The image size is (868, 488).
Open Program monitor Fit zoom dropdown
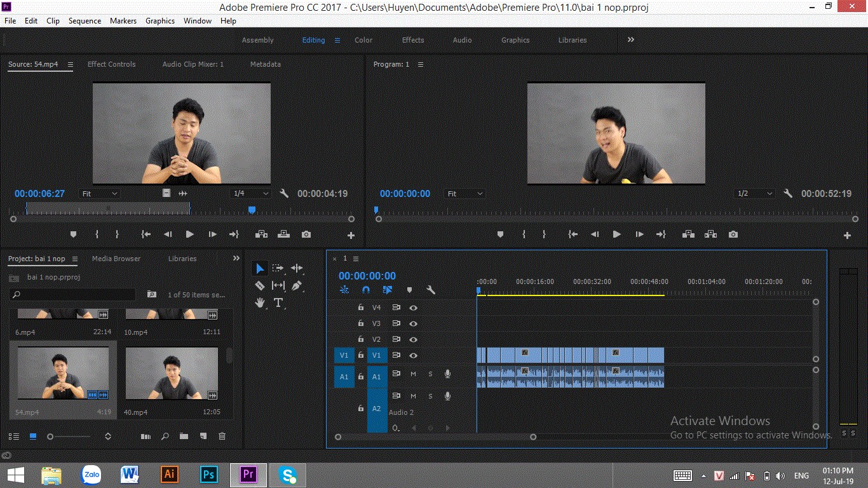pos(465,194)
